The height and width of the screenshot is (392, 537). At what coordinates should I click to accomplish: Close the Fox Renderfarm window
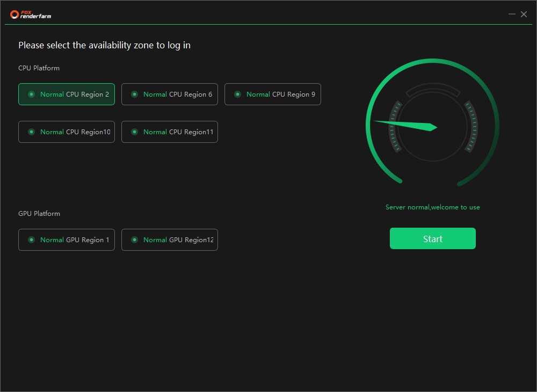tap(524, 14)
